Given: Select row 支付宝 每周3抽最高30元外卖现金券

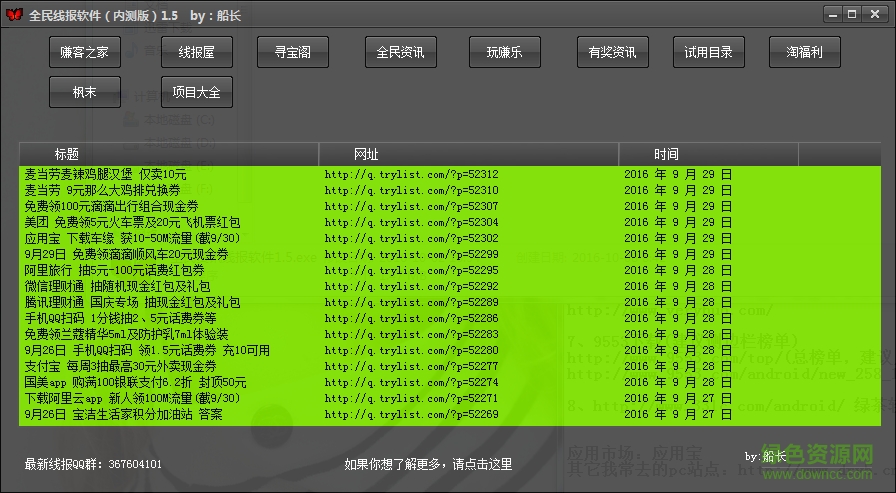Looking at the screenshot, I should coord(450,366).
